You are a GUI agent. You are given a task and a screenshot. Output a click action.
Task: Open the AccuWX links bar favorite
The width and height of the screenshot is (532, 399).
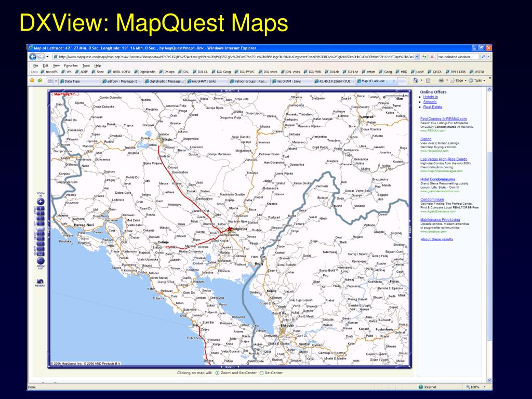tap(49, 72)
